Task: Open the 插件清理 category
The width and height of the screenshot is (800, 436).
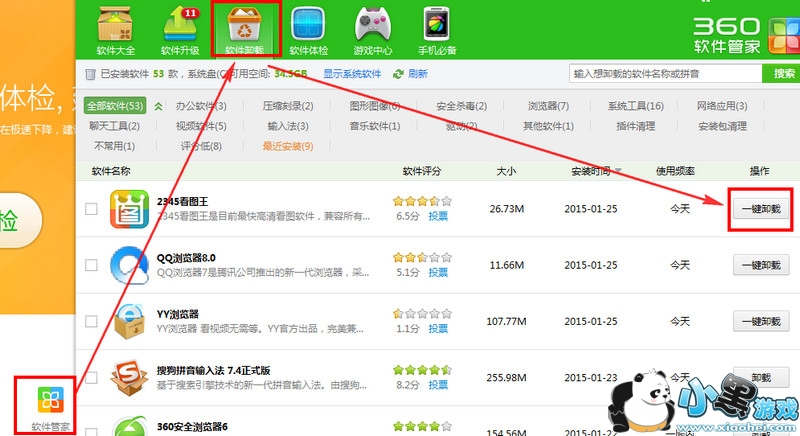Action: click(636, 126)
